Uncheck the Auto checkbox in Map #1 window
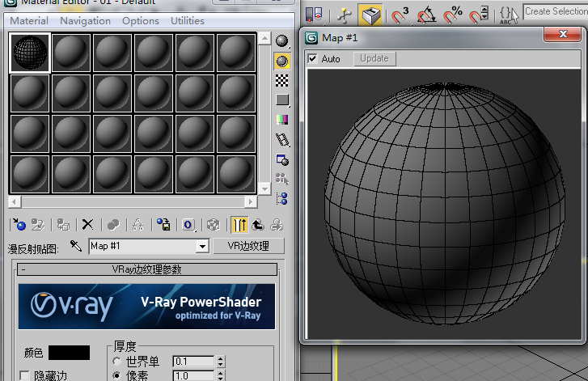 [x=312, y=59]
